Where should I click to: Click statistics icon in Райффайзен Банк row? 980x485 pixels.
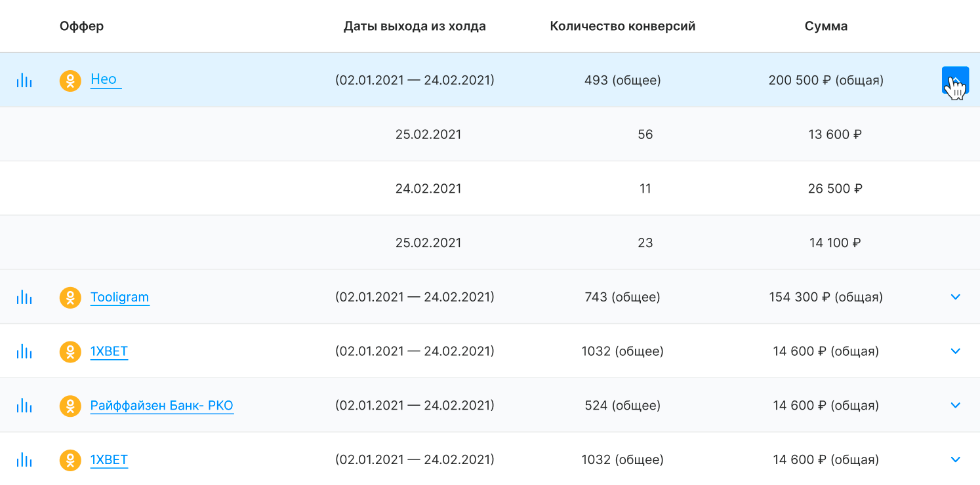pos(24,406)
